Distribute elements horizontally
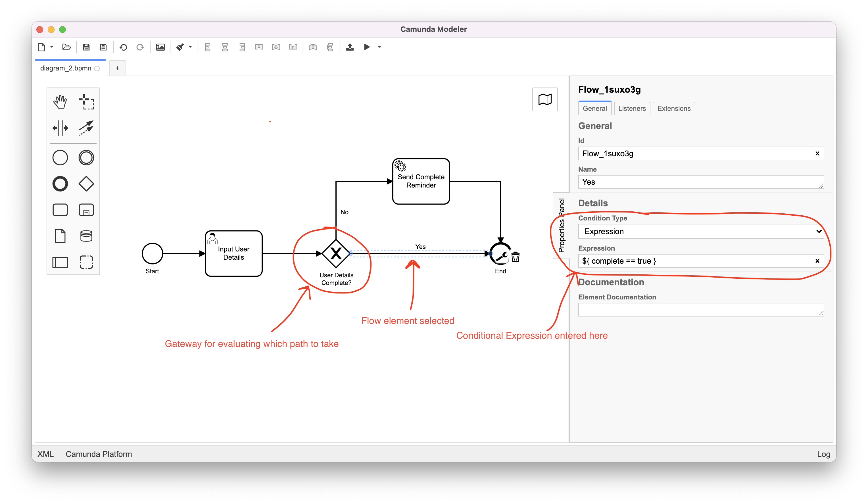The height and width of the screenshot is (504, 868). point(313,47)
